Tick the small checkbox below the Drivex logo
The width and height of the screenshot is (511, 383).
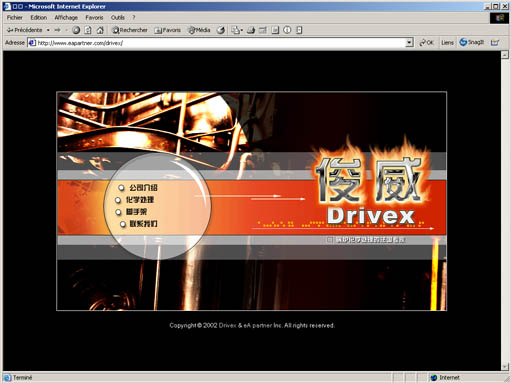(x=329, y=239)
